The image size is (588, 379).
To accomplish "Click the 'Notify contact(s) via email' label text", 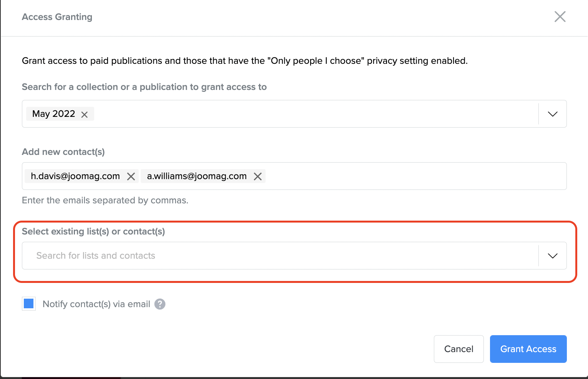I will point(96,304).
